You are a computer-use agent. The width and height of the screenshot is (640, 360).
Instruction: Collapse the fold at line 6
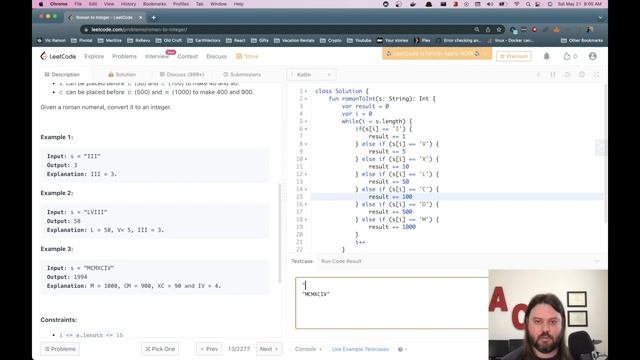(x=306, y=129)
